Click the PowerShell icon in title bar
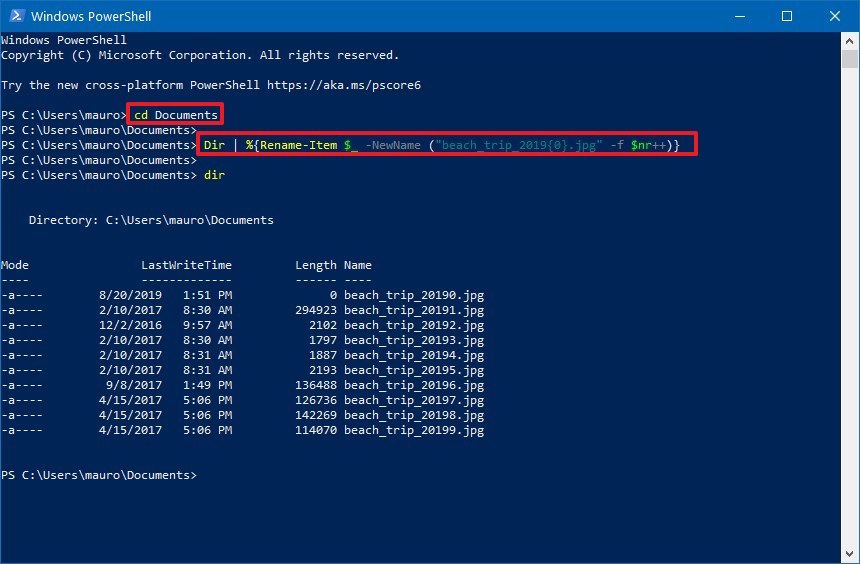The image size is (860, 564). (16, 15)
